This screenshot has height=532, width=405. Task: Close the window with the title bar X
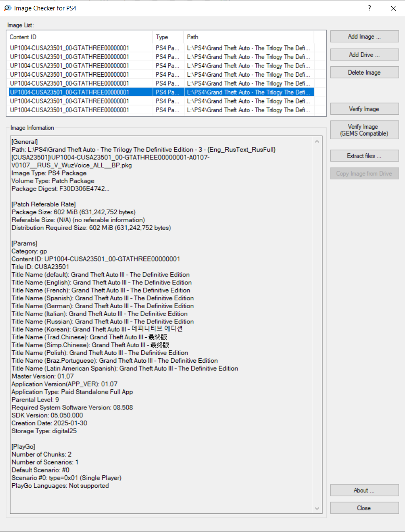[393, 8]
